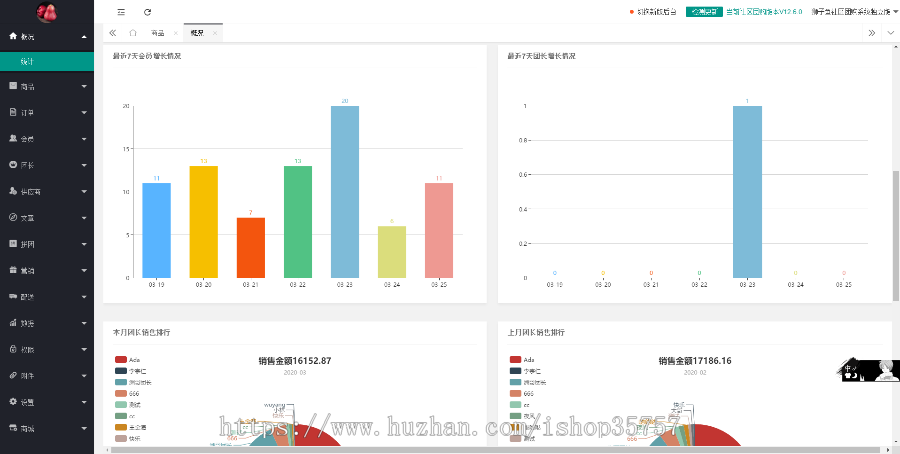
Task: Click the green 检测更新 button
Action: (704, 11)
